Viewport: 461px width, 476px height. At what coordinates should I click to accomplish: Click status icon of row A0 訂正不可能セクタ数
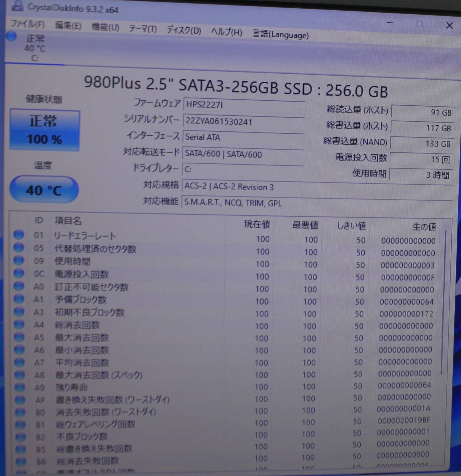click(x=19, y=286)
